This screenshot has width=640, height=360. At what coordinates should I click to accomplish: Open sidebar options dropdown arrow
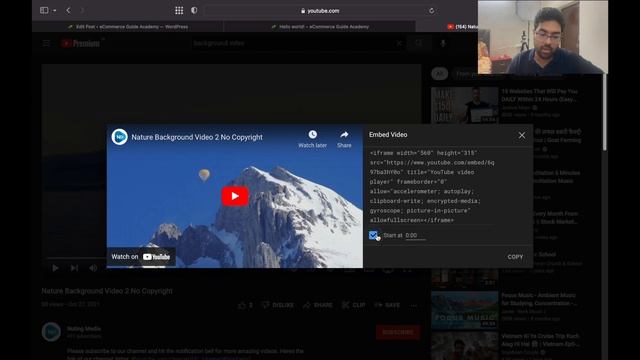coord(54,11)
